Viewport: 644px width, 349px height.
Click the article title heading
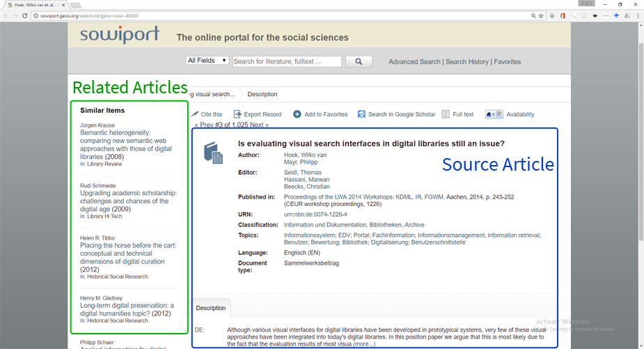371,144
